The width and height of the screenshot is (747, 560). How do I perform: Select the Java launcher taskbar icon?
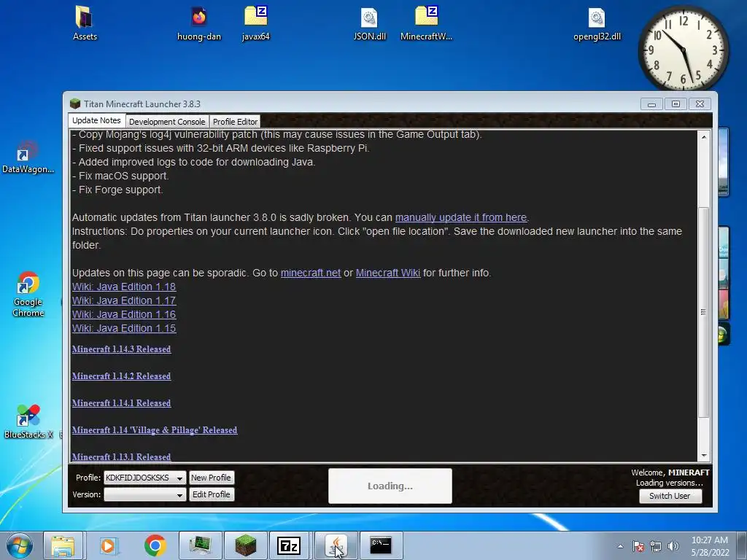(336, 545)
